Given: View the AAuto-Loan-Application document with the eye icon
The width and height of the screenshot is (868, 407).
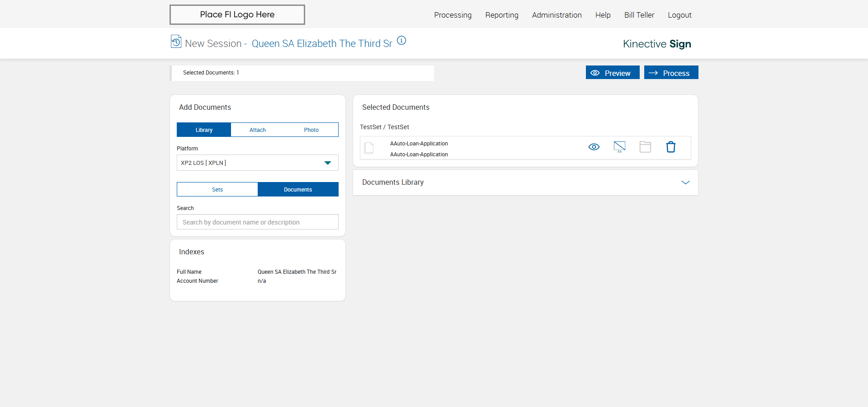Looking at the screenshot, I should tap(594, 147).
